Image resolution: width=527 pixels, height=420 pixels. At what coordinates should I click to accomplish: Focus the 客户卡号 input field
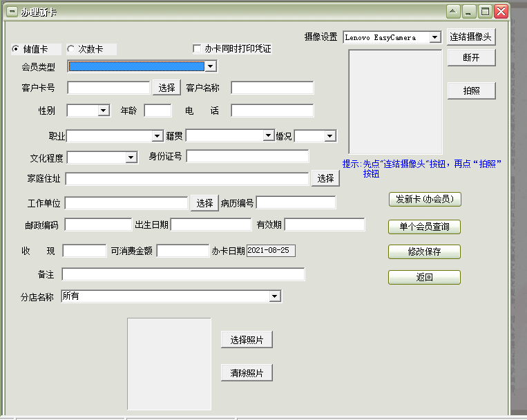(x=108, y=88)
